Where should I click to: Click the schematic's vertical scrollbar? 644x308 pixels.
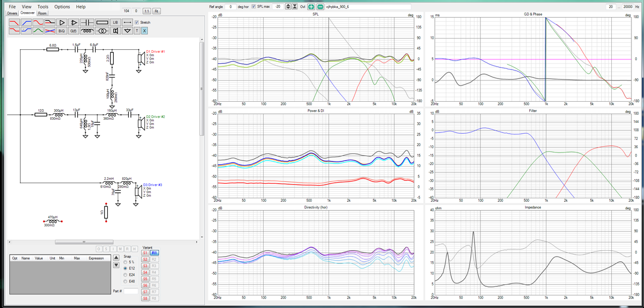201,89
